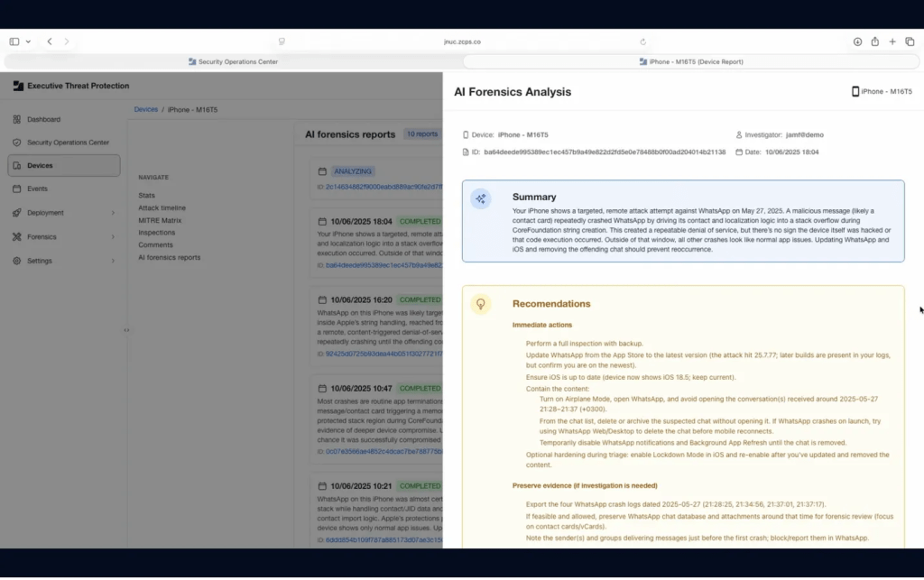Collapse the sidebar using the left-facing chevron
This screenshot has width=924, height=580.
(126, 330)
